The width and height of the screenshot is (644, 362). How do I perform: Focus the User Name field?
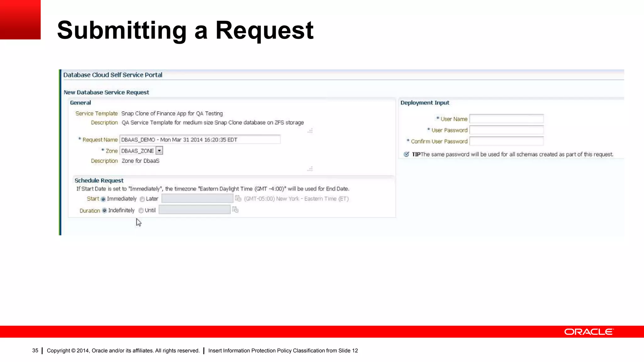click(507, 119)
